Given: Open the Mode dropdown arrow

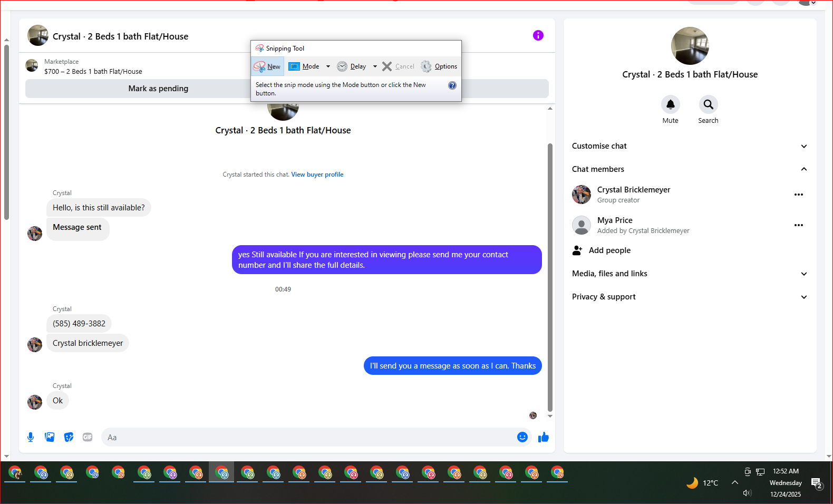Looking at the screenshot, I should (328, 66).
